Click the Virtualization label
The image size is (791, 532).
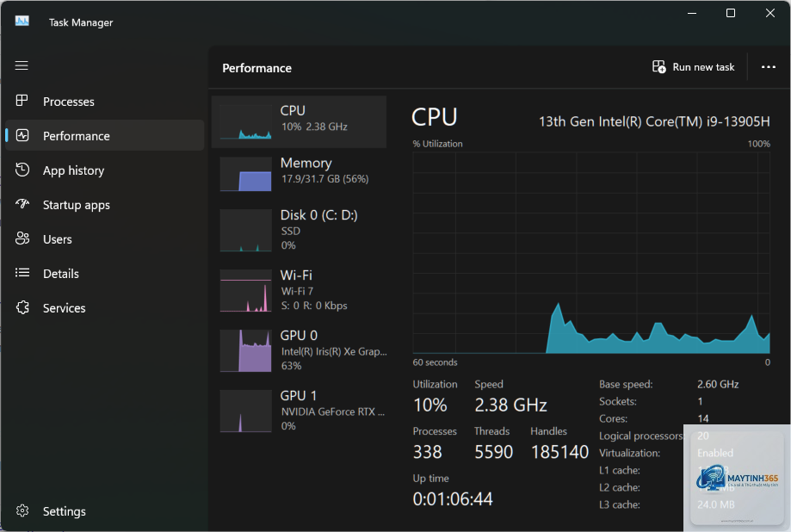(629, 454)
